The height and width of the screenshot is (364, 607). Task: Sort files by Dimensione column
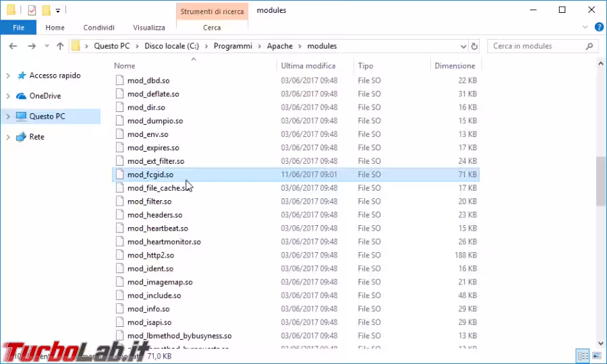(x=455, y=66)
